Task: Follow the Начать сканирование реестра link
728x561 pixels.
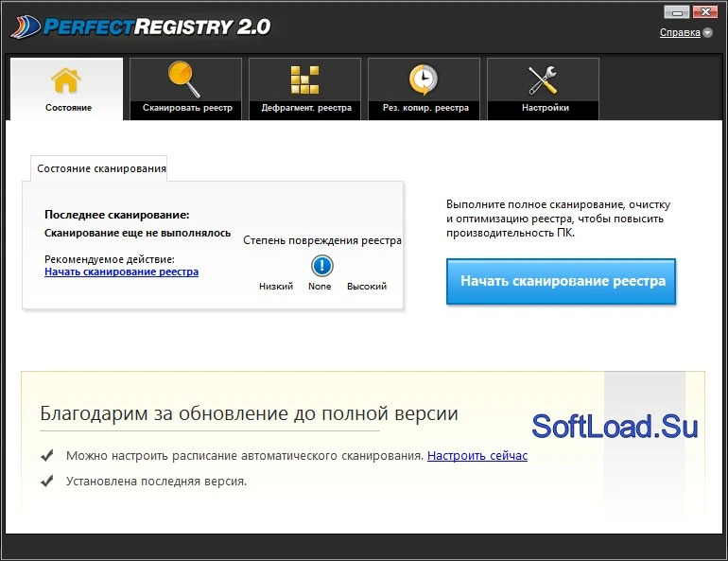Action: click(122, 272)
